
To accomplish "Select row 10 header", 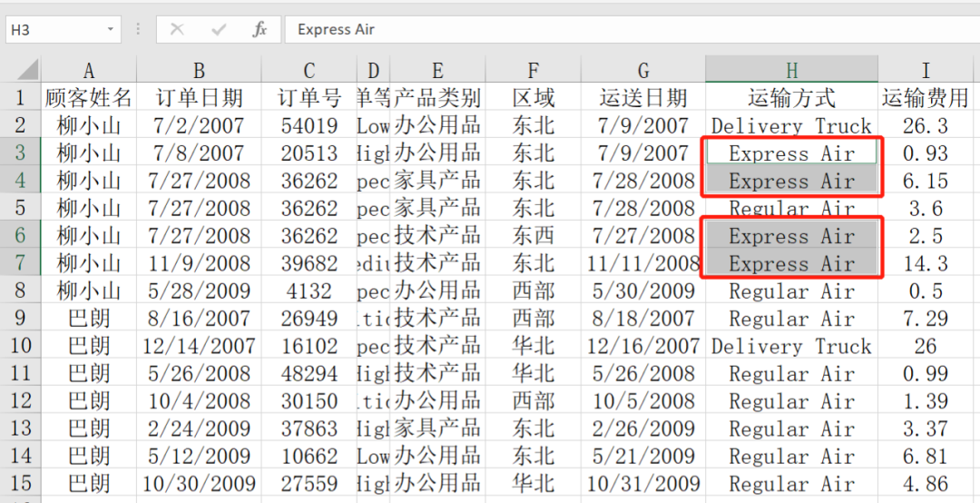I will (x=21, y=345).
